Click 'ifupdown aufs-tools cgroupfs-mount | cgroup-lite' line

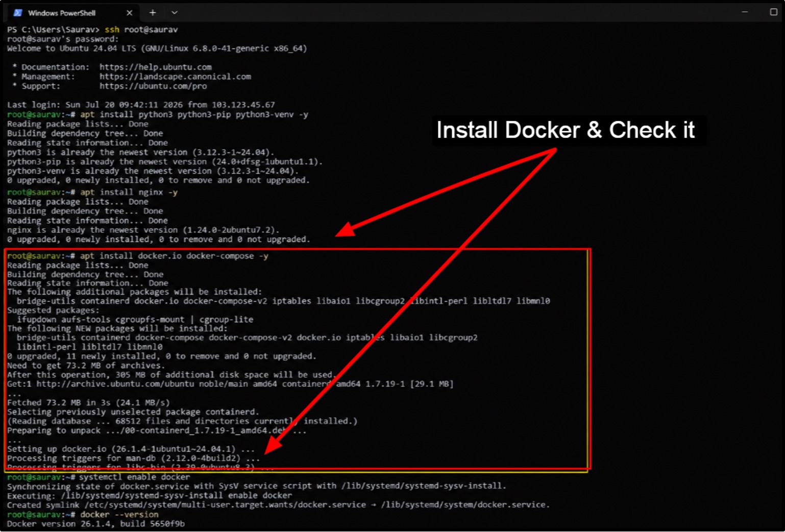pyautogui.click(x=135, y=320)
